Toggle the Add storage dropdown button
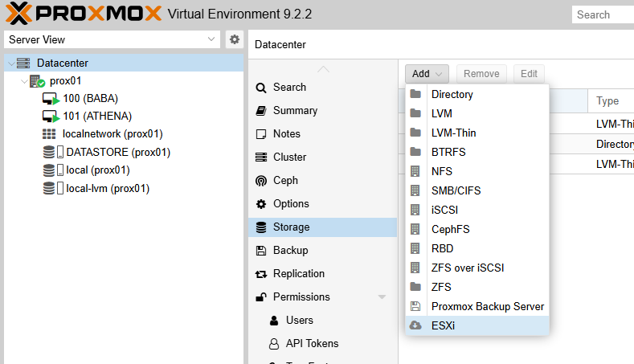Viewport: 634px width, 364px height. (x=427, y=74)
